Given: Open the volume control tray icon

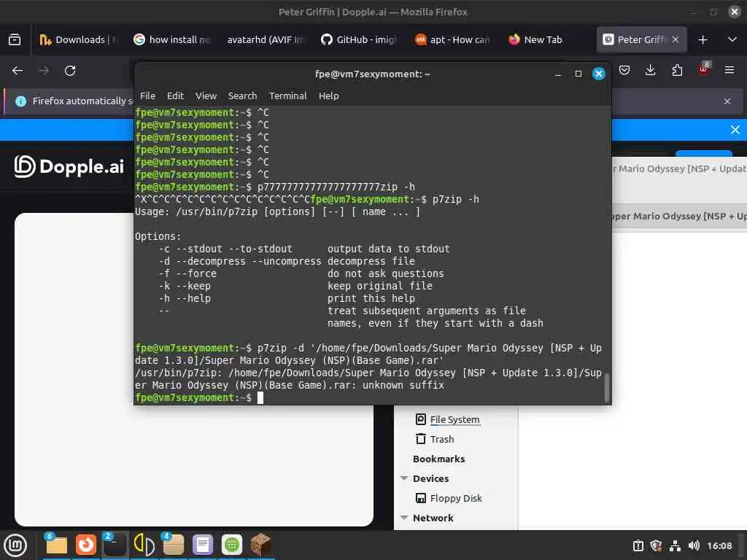Looking at the screenshot, I should 694,545.
